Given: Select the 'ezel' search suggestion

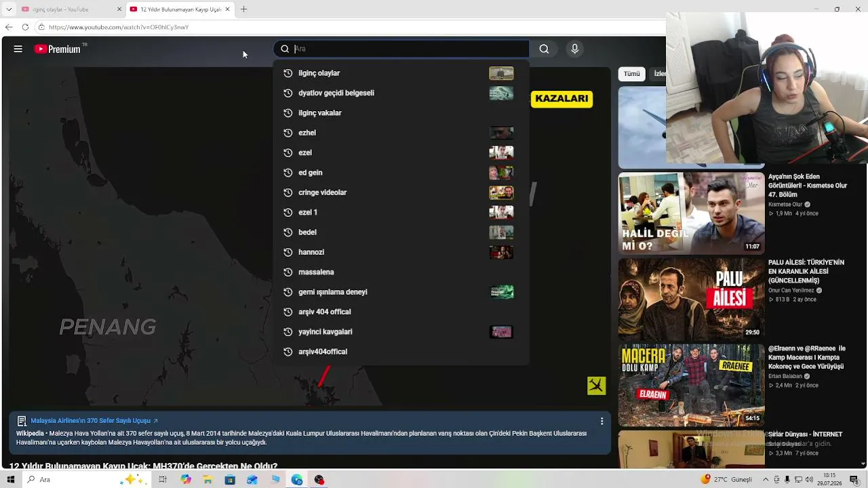Looking at the screenshot, I should [x=401, y=152].
